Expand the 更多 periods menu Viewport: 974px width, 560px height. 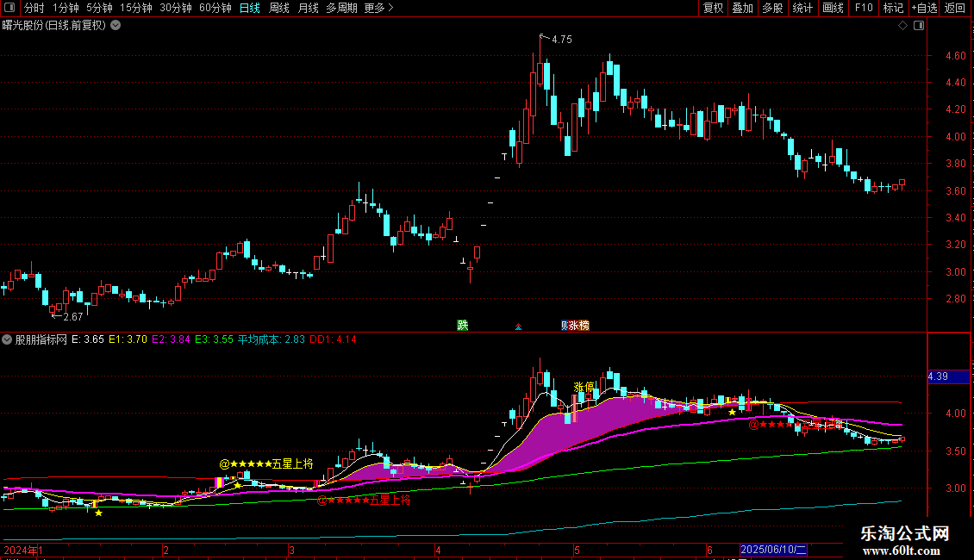point(378,8)
